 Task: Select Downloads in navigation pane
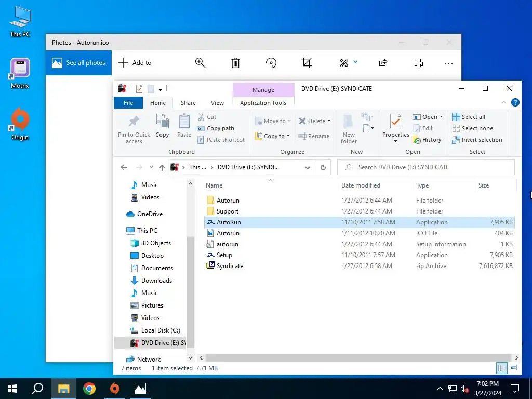(156, 281)
